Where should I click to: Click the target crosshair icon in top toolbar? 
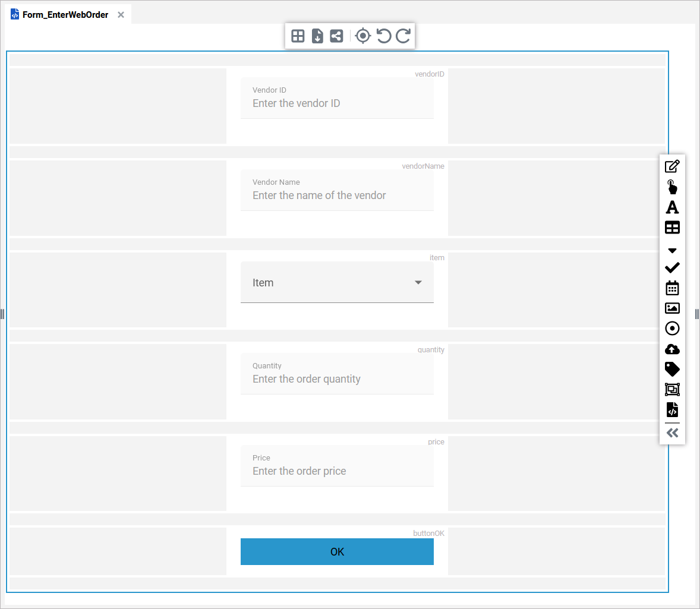click(363, 36)
